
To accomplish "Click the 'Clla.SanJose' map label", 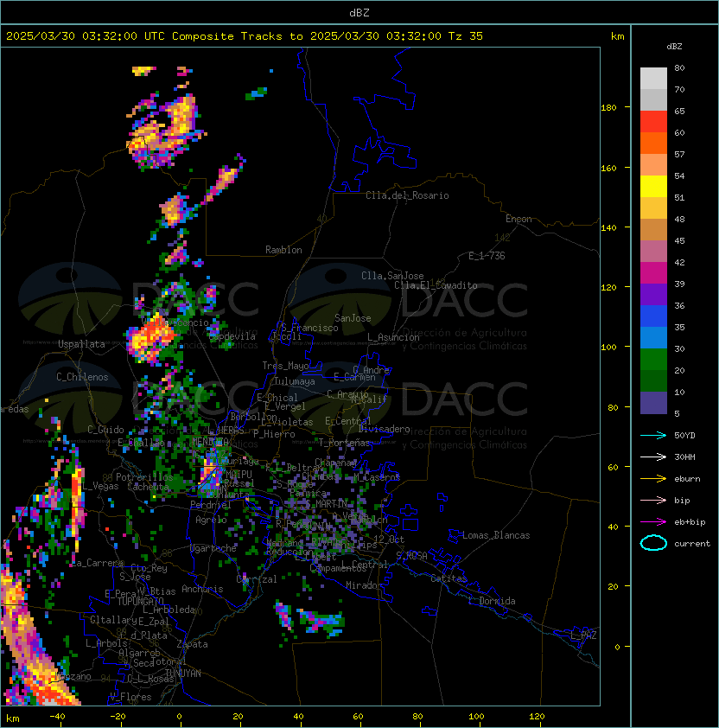I will 392,276.
